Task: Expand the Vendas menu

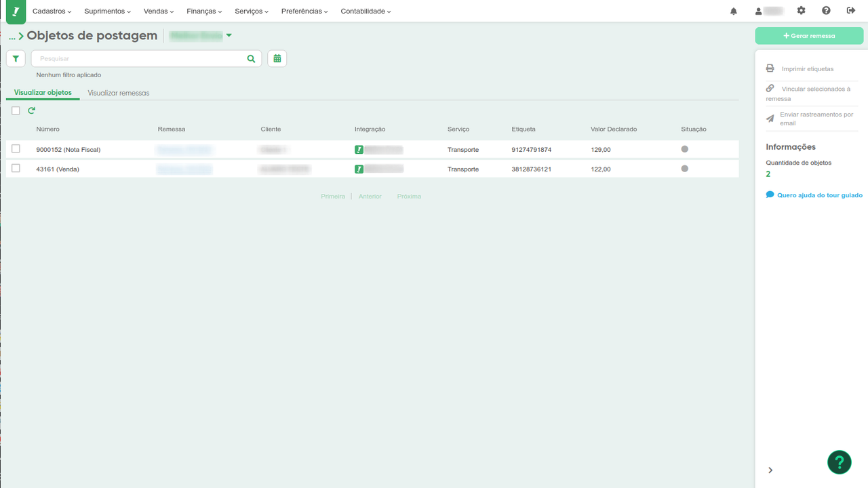Action: (159, 12)
